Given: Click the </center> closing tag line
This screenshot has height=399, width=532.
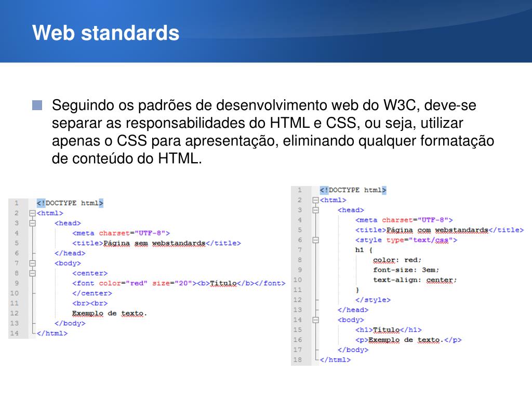Looking at the screenshot, I should (92, 293).
